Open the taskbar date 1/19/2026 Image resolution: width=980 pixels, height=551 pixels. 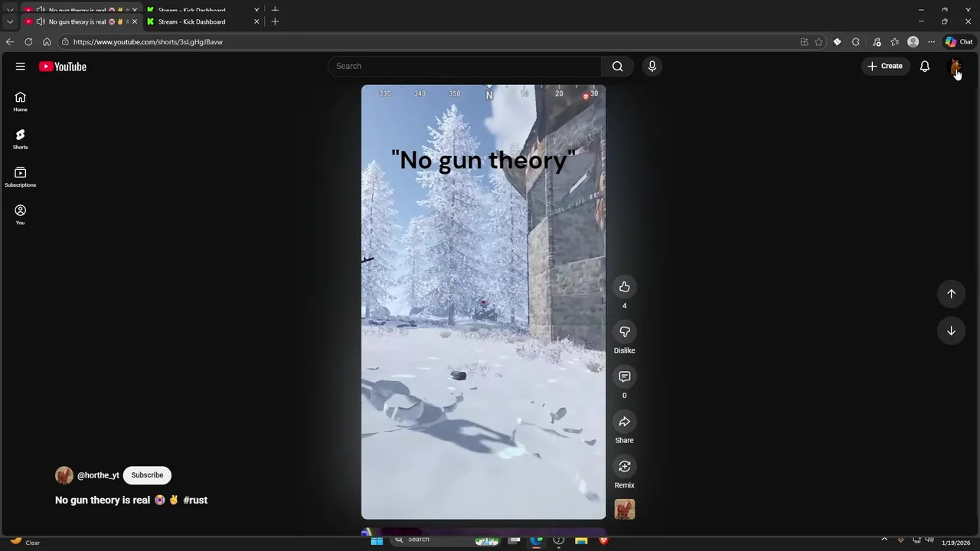(x=955, y=543)
